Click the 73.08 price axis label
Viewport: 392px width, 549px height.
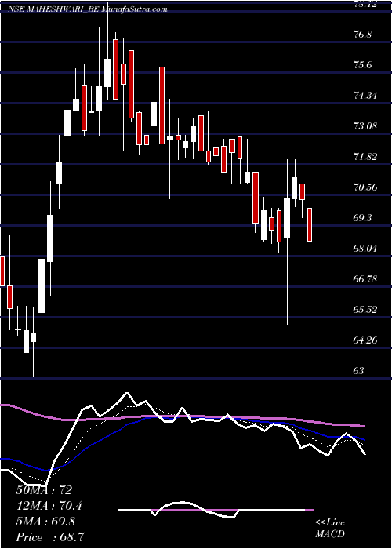365,125
